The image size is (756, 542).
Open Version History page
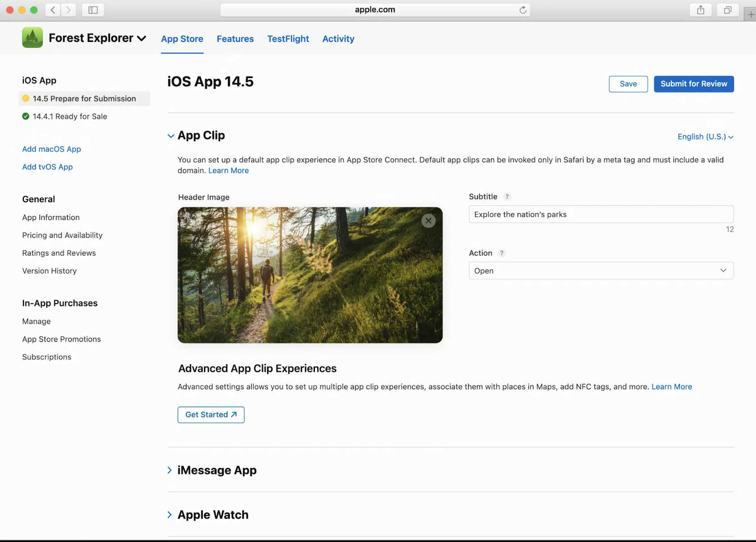click(49, 271)
